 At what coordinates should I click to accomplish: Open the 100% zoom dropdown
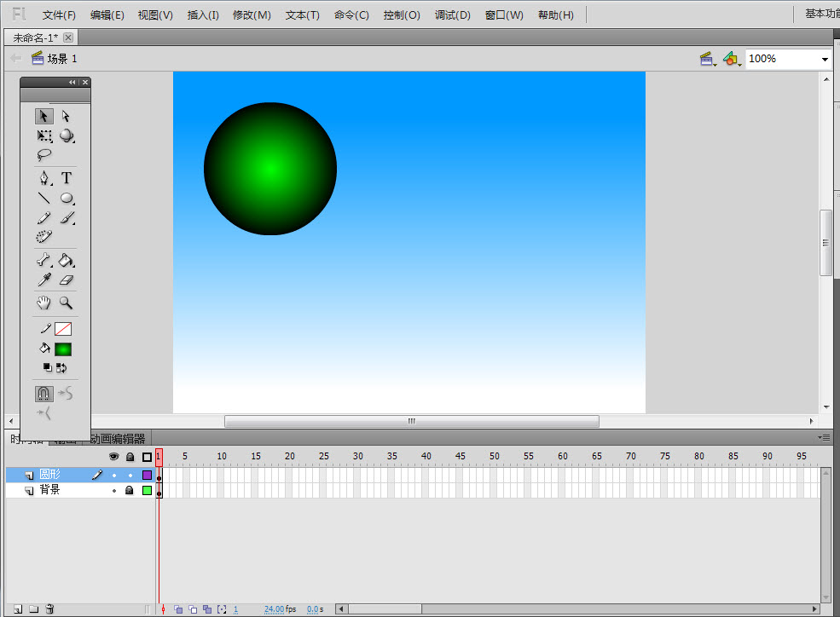click(825, 59)
